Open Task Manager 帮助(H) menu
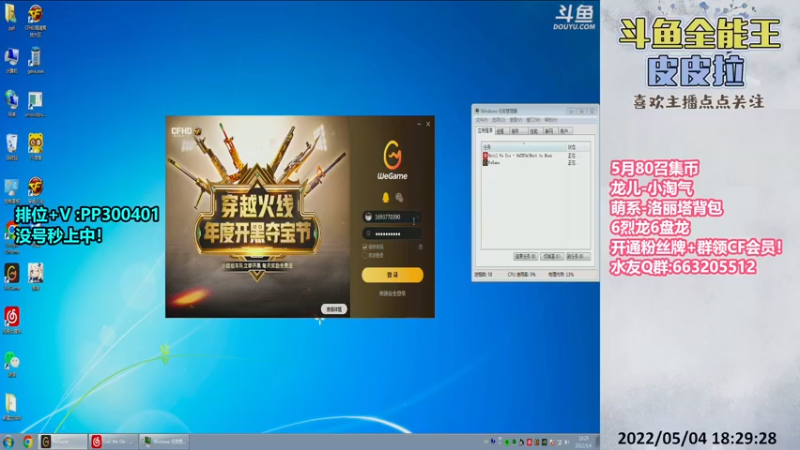 pos(551,120)
